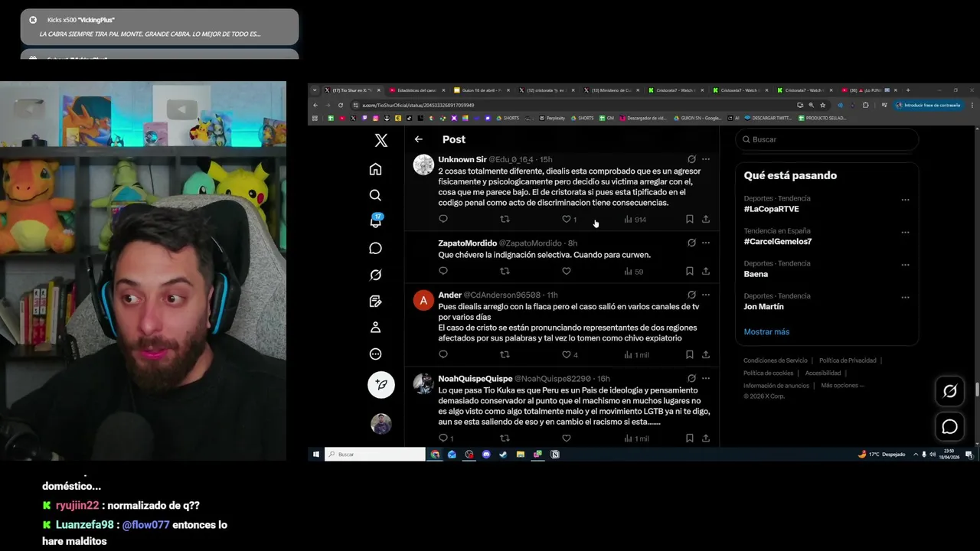Open more menu on ZapatoMordido's post
Viewport: 980px width, 551px height.
(706, 243)
